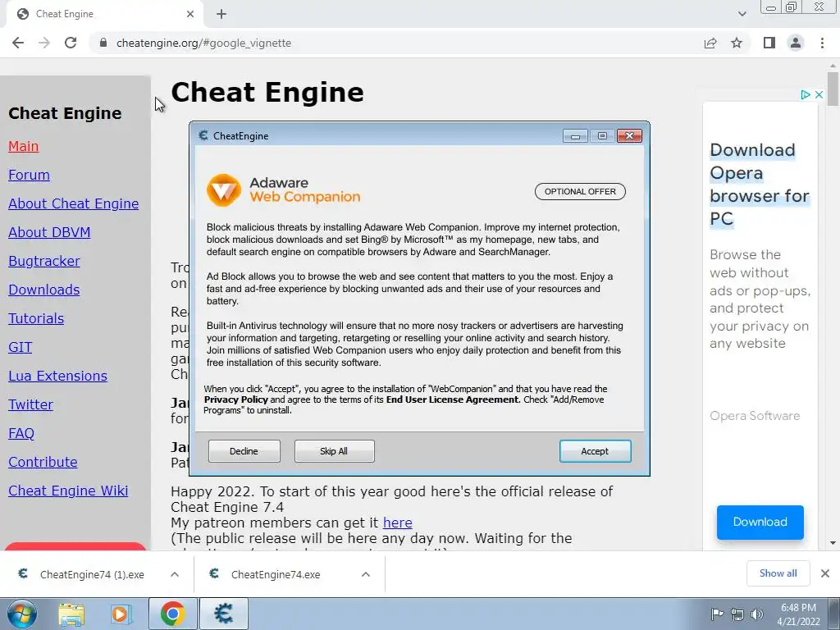Click the browser forward arrow
Screen dimensions: 840x630
coord(44,43)
